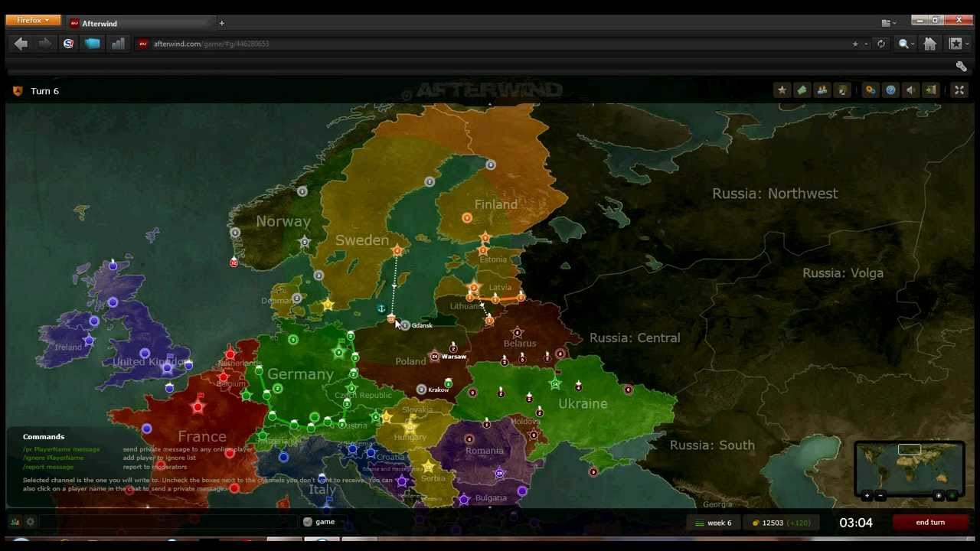The width and height of the screenshot is (980, 551).
Task: Open the orange and blue map markers icon
Action: pos(871,90)
